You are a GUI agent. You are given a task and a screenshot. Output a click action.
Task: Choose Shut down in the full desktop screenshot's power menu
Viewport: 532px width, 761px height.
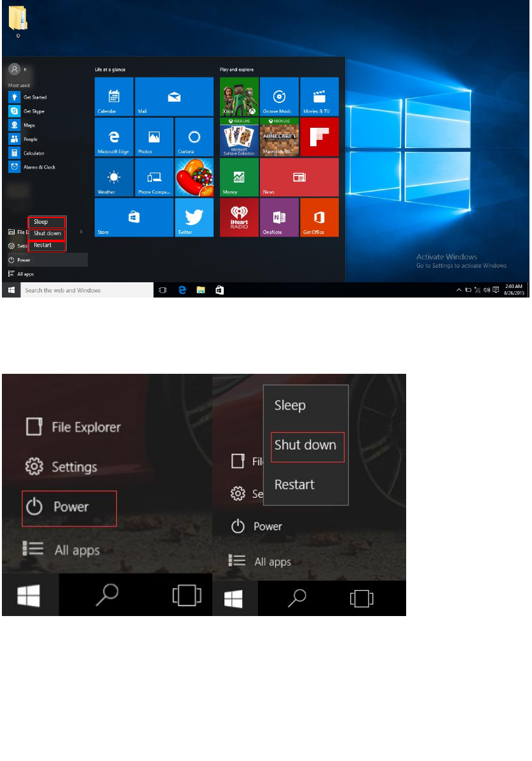coord(46,233)
